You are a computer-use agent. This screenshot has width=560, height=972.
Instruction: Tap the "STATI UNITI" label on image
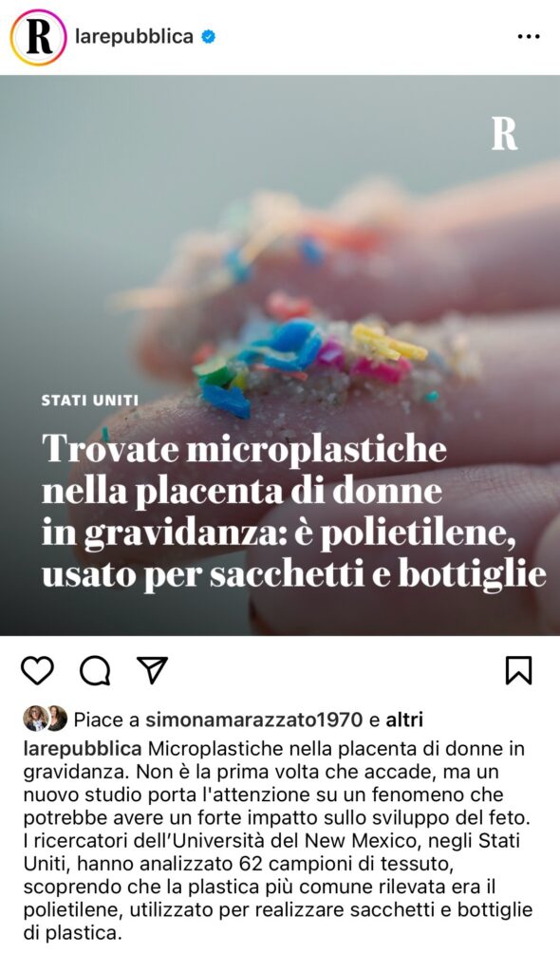pos(90,401)
